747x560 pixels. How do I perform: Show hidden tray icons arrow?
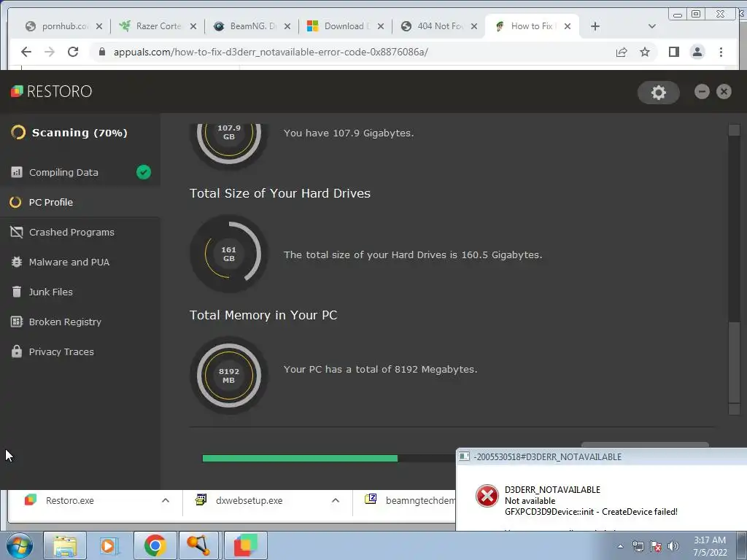[620, 546]
